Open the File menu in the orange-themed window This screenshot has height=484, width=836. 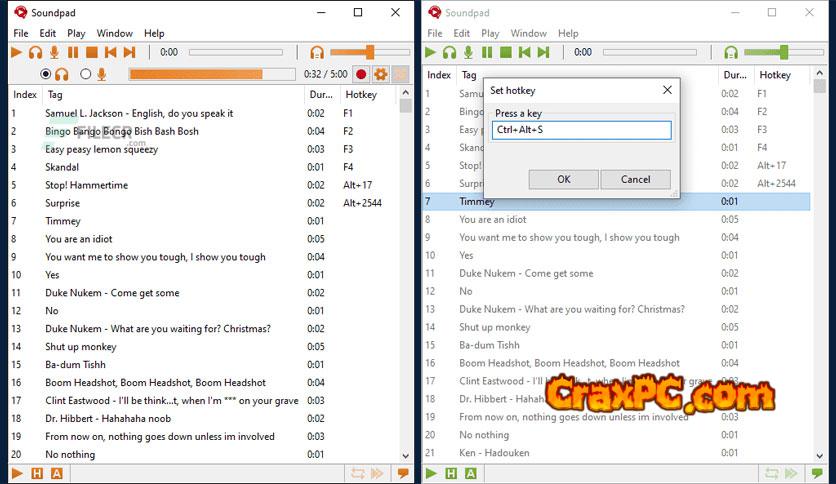click(20, 33)
